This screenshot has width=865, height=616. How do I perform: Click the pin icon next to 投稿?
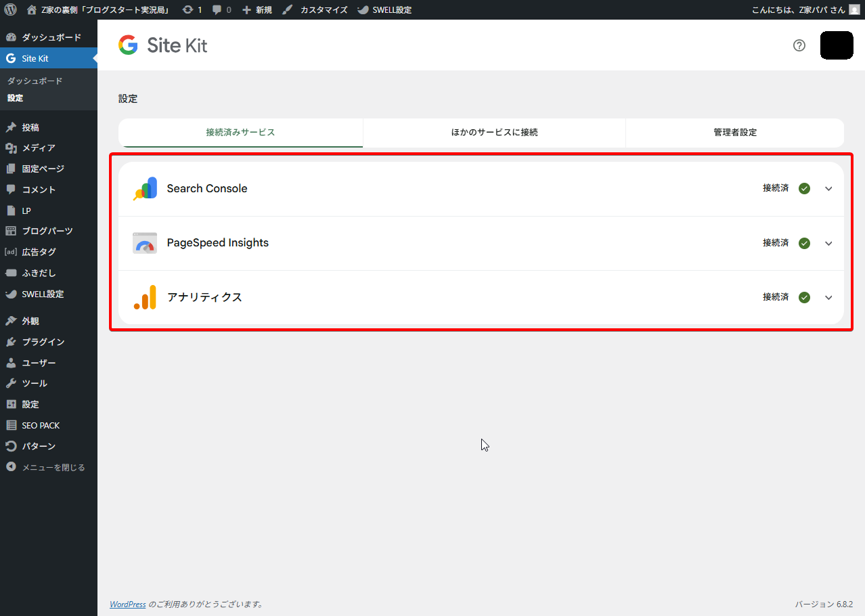click(11, 127)
